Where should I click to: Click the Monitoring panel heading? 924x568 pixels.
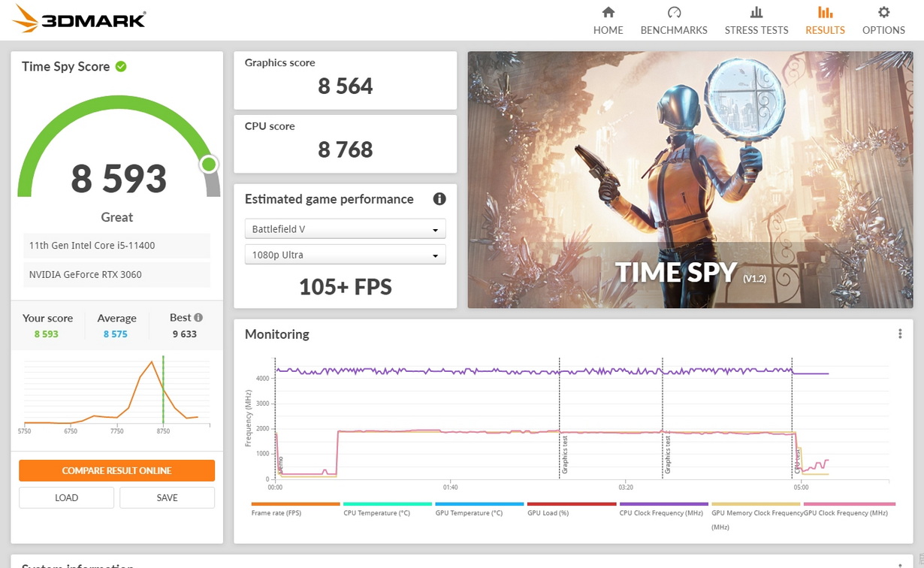pos(277,334)
